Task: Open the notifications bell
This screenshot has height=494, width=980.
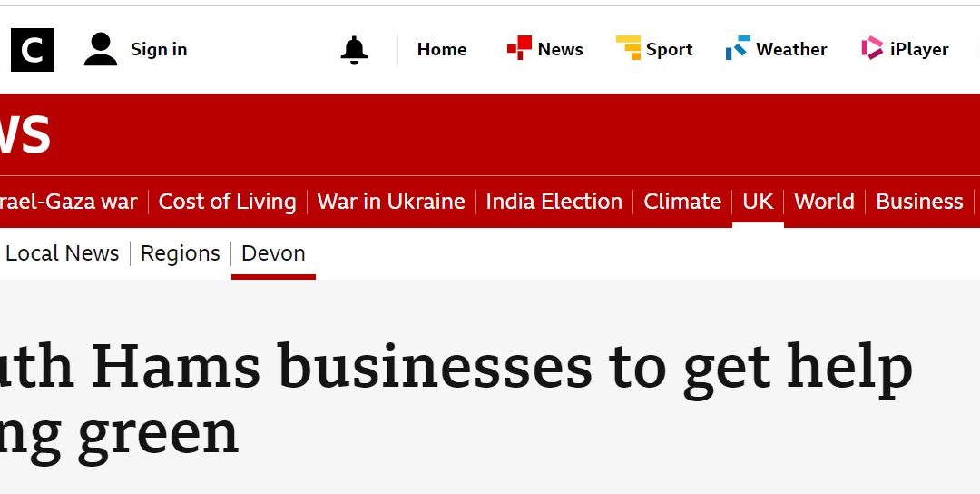Action: click(x=354, y=50)
